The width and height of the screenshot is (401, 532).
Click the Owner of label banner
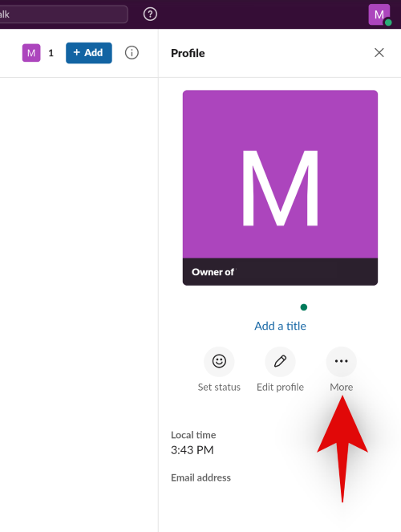coord(281,272)
